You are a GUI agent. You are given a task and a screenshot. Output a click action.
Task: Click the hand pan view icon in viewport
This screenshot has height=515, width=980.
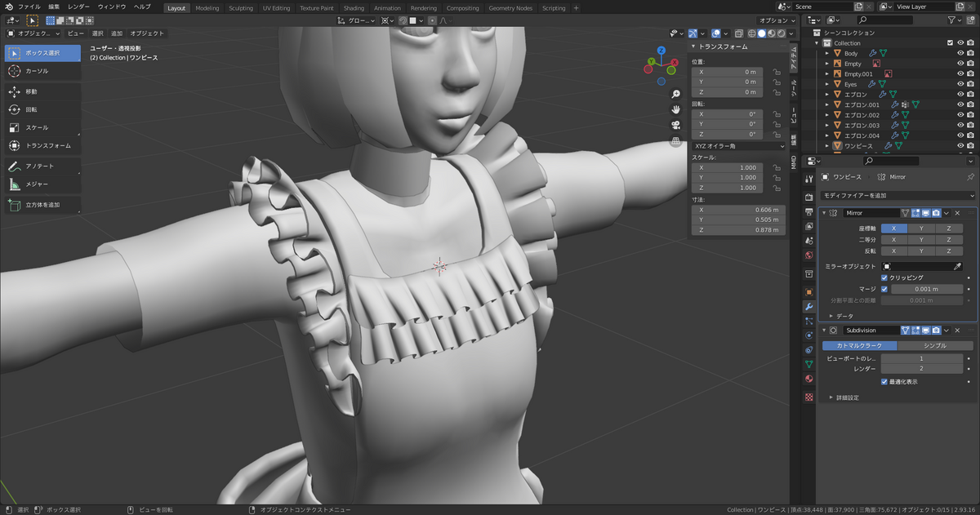pyautogui.click(x=676, y=109)
